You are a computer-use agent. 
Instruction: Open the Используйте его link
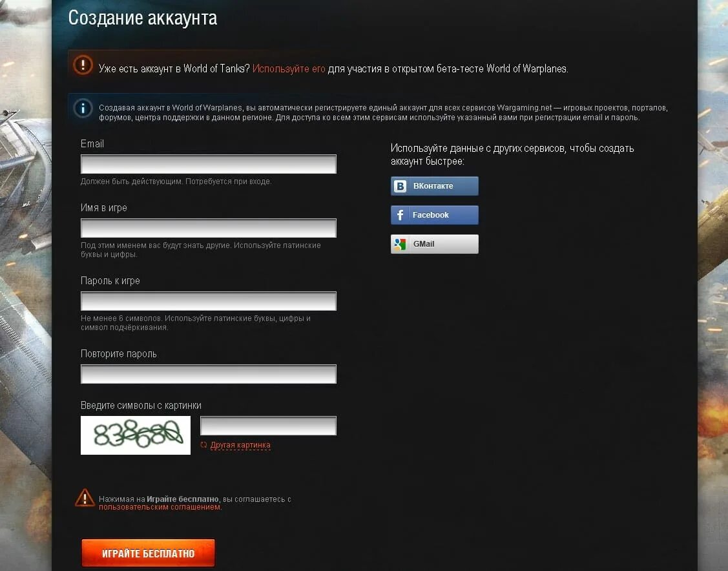289,68
